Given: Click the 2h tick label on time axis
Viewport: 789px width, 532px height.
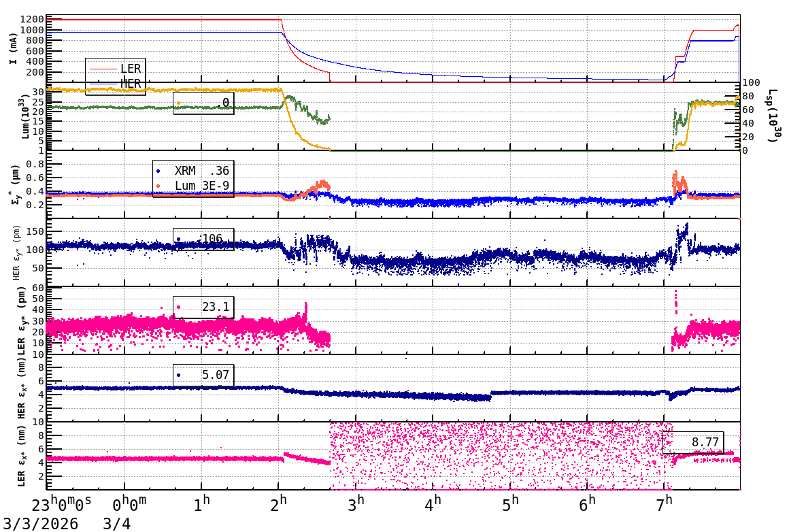Looking at the screenshot, I should coord(279,505).
